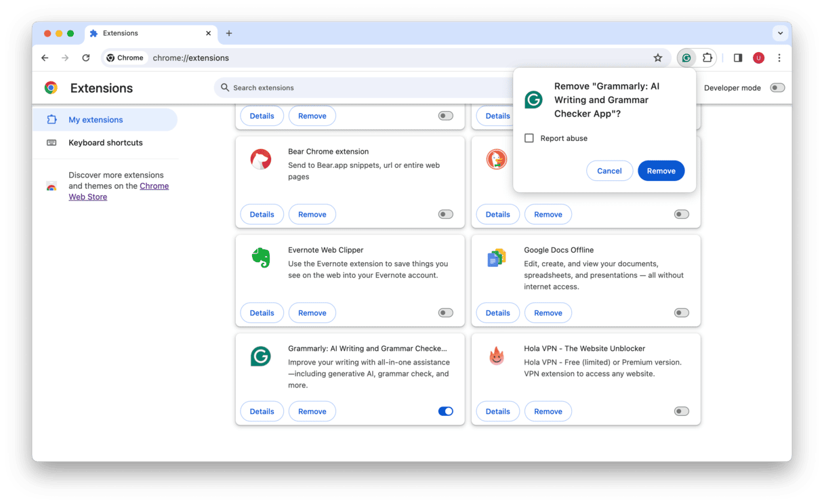This screenshot has height=504, width=824.
Task: Click Remove on the partially visible top-left card
Action: [x=312, y=116]
